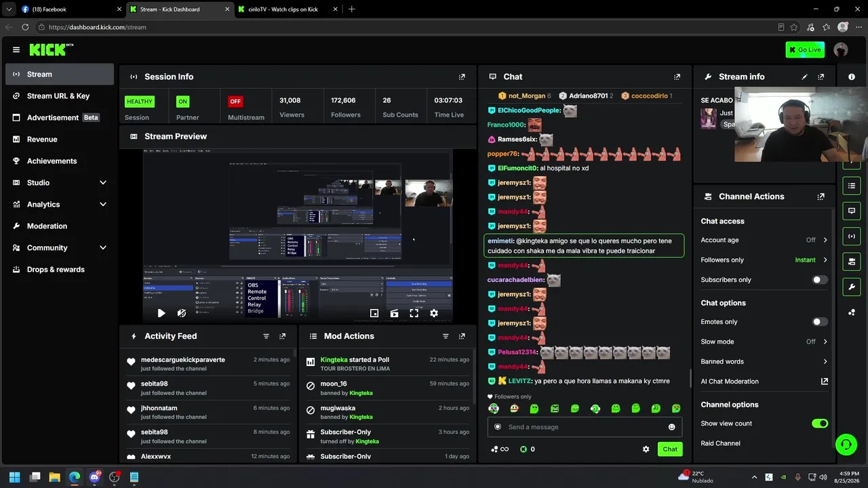868x488 pixels.
Task: Click the browser address bar
Action: click(x=407, y=27)
